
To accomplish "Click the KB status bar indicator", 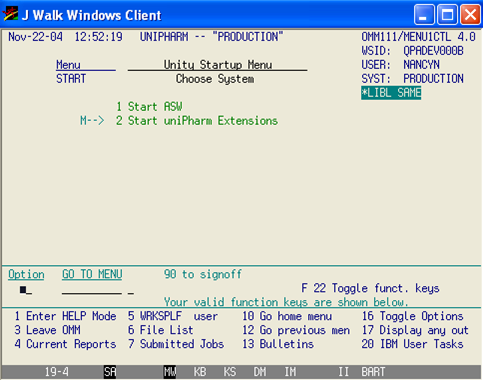I will point(200,372).
